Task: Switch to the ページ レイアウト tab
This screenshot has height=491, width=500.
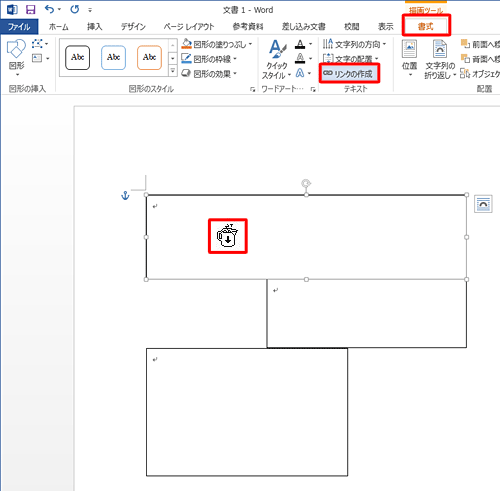Action: (x=189, y=27)
